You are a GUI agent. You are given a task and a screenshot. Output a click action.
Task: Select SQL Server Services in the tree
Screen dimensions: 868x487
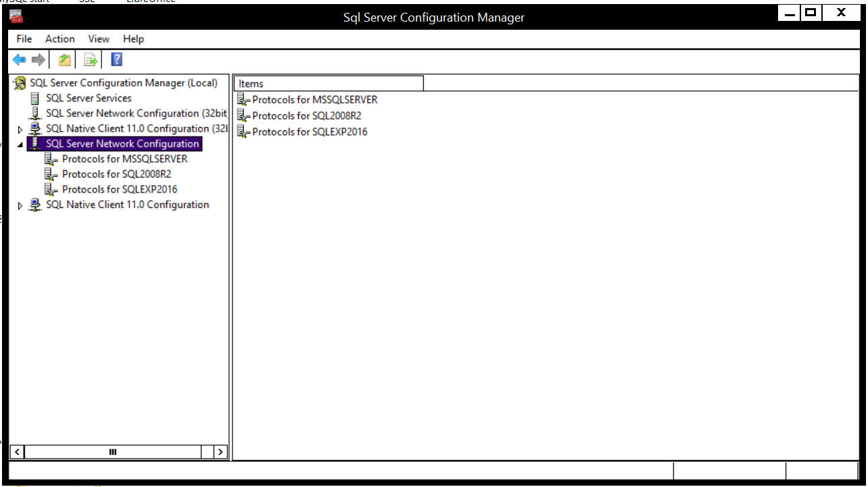pos(89,98)
